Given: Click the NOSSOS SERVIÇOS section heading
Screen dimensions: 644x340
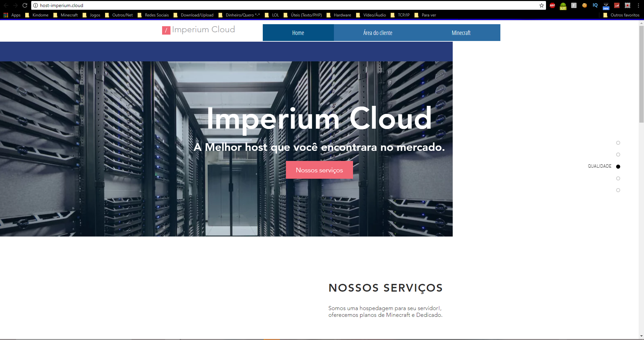Looking at the screenshot, I should point(386,288).
